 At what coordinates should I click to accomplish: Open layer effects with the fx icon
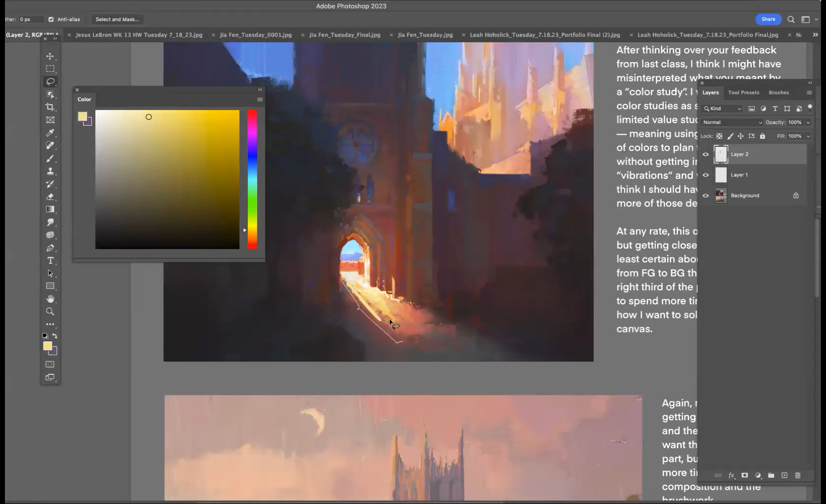coord(732,476)
